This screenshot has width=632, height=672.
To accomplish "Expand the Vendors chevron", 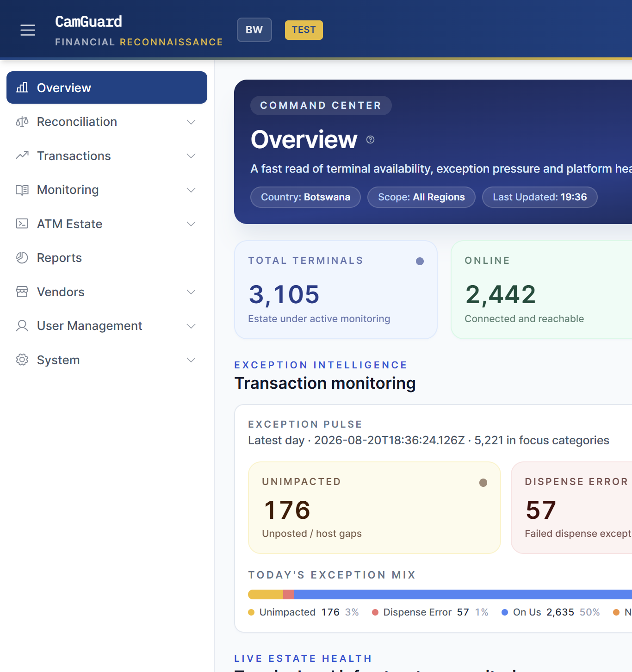I will click(191, 292).
